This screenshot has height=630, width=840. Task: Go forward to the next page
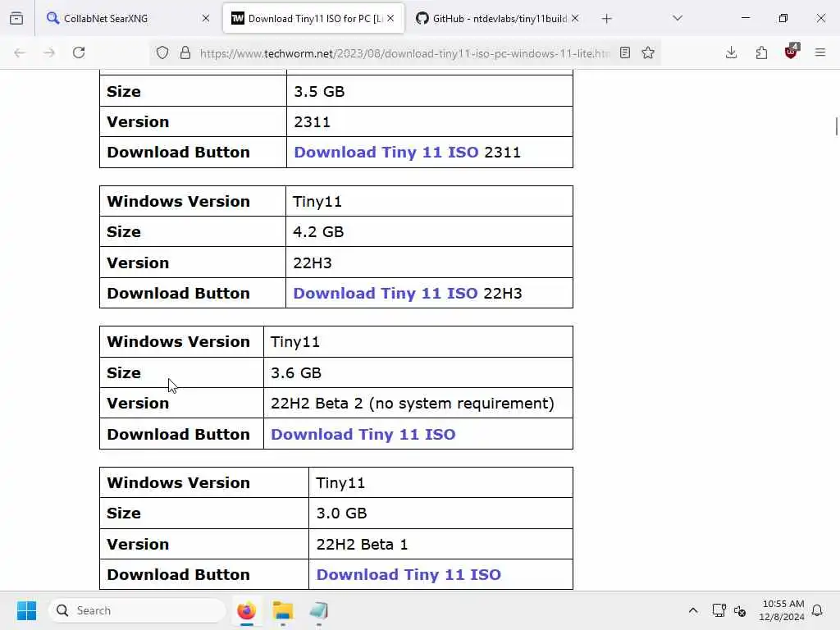tap(49, 52)
